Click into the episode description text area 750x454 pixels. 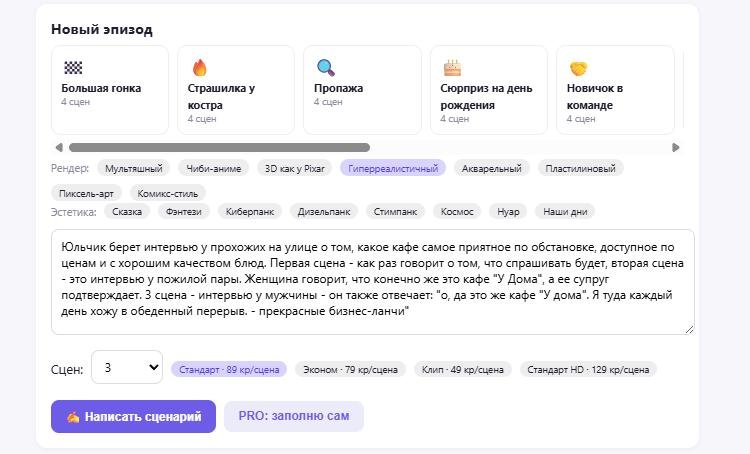click(373, 282)
